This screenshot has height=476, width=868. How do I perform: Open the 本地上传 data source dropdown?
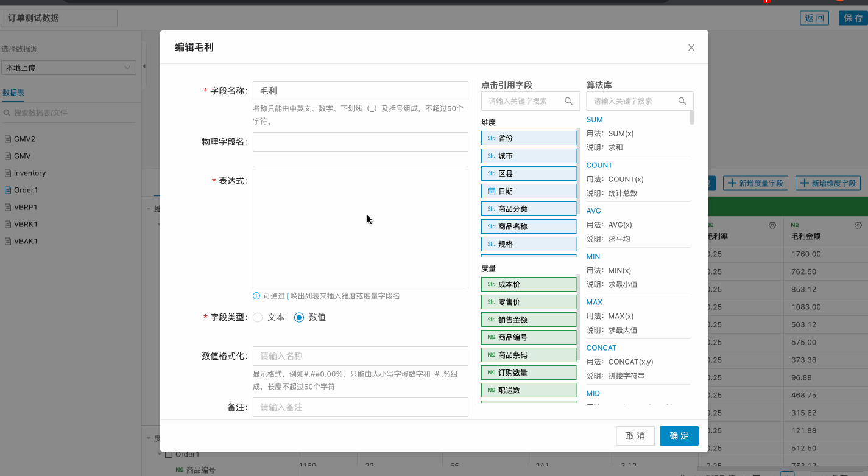pos(68,68)
